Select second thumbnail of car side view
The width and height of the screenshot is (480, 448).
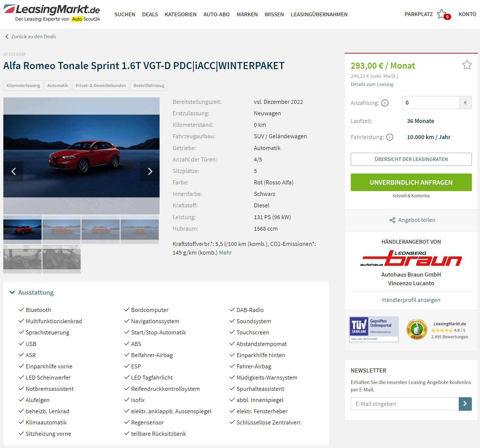coord(62,230)
